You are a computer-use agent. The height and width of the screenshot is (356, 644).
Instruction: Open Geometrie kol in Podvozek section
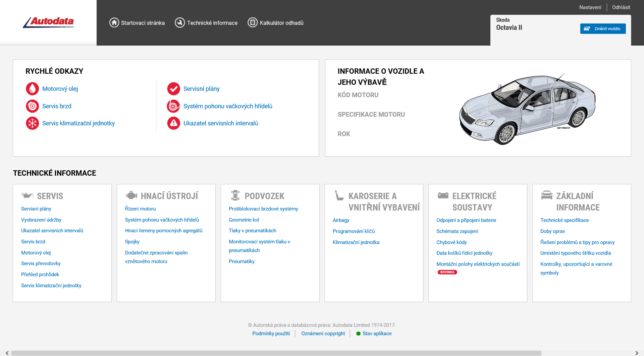(x=244, y=220)
